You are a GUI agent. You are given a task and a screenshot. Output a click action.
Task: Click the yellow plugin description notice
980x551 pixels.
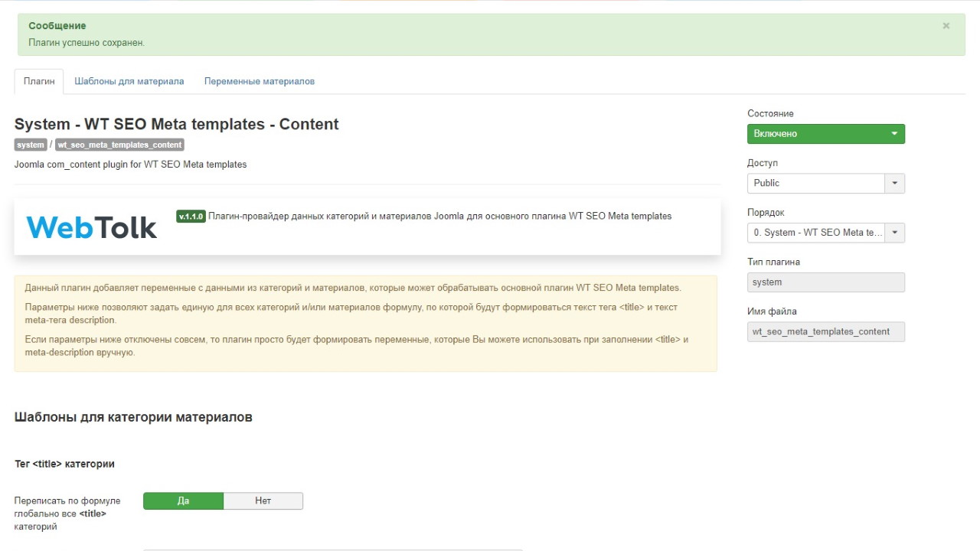366,324
